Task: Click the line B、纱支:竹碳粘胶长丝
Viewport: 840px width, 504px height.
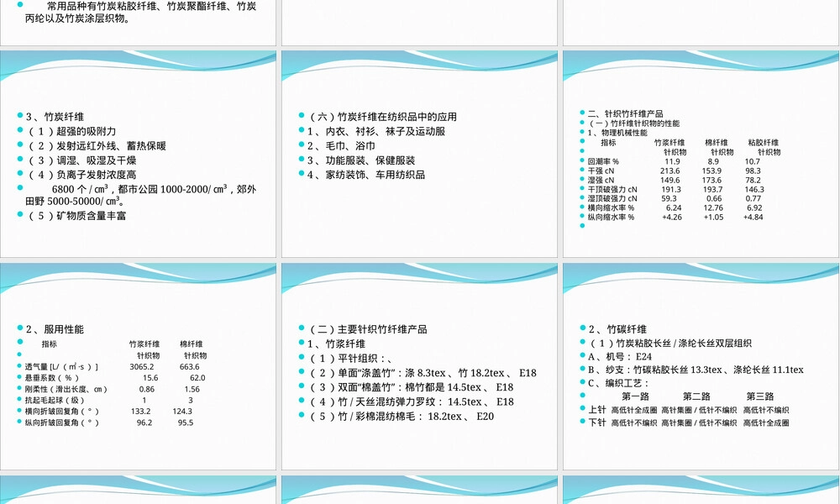Action: pos(696,370)
